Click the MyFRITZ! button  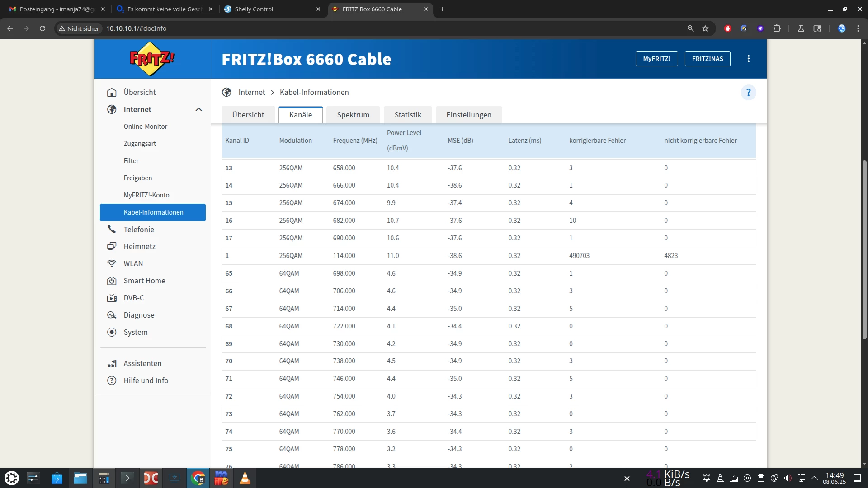coord(656,59)
